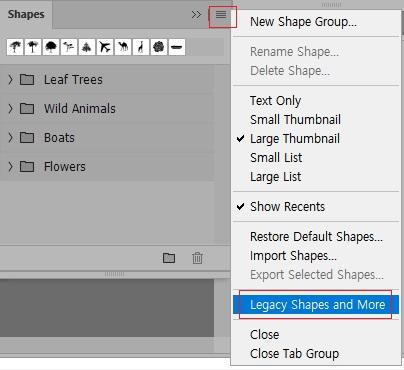Expand the Flowers group chevron
Image resolution: width=404 pixels, height=370 pixels.
(10, 166)
